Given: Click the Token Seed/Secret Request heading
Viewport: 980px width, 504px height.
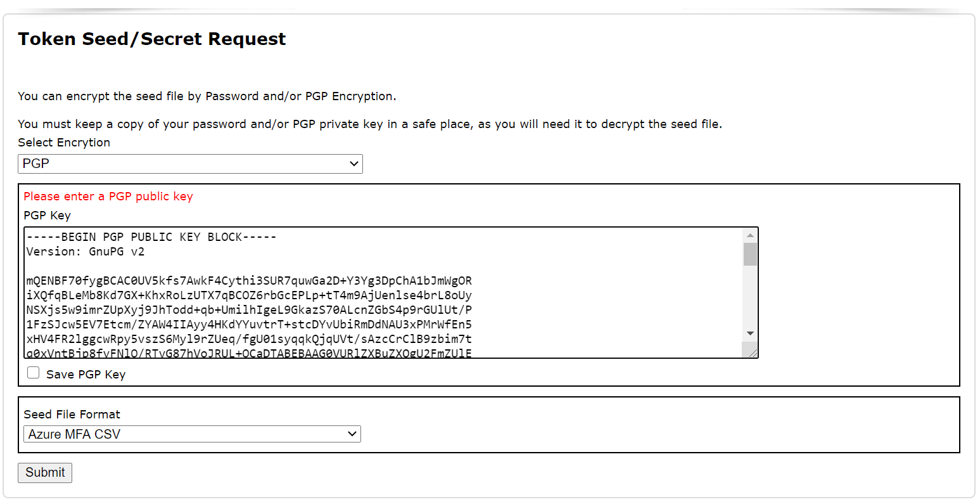Looking at the screenshot, I should click(x=152, y=39).
